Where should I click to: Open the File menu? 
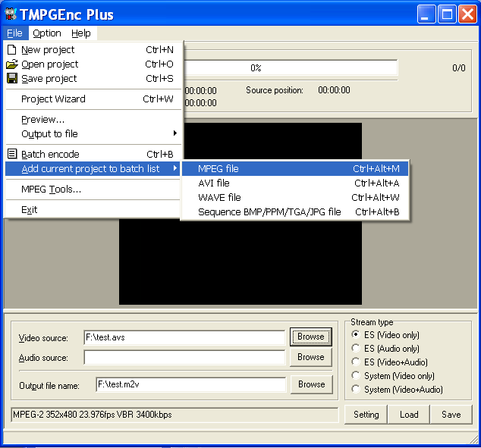coord(14,33)
